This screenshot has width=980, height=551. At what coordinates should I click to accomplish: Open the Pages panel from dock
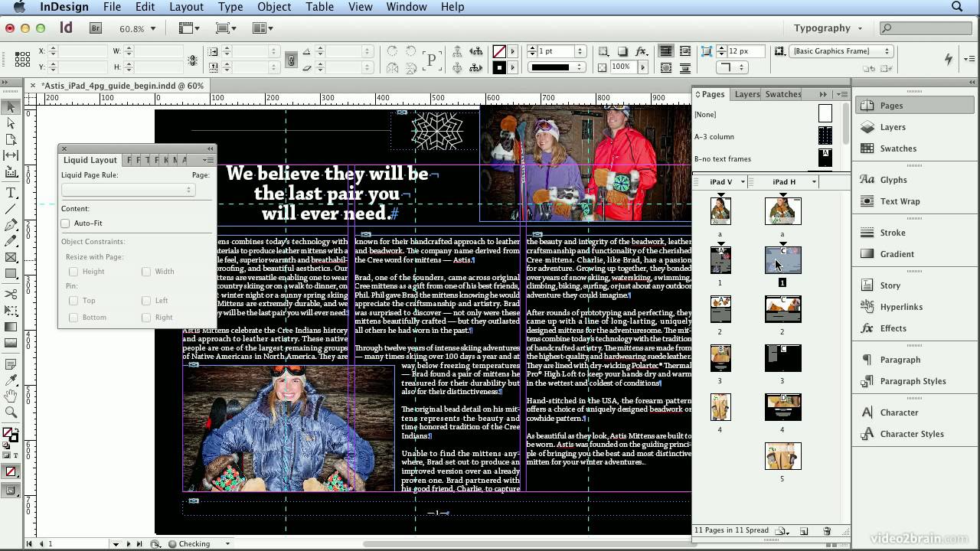point(915,106)
